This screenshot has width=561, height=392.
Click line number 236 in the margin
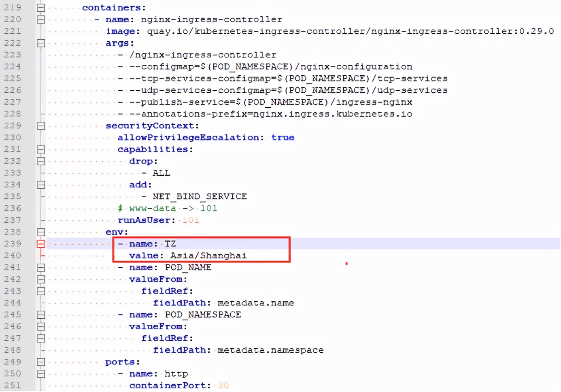click(13, 208)
